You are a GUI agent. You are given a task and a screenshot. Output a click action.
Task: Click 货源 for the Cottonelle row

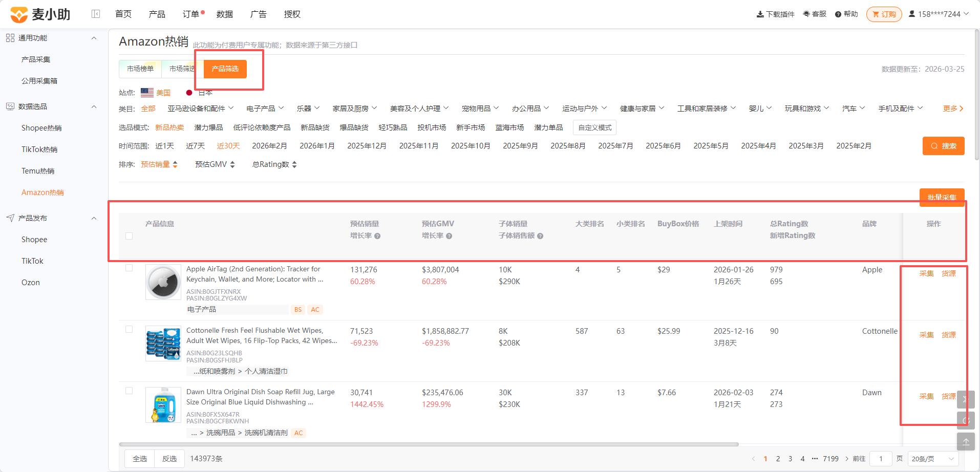point(949,335)
